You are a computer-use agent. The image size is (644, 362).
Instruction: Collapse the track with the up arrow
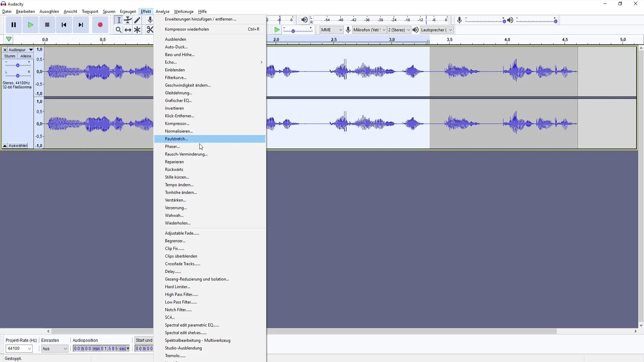coord(5,145)
